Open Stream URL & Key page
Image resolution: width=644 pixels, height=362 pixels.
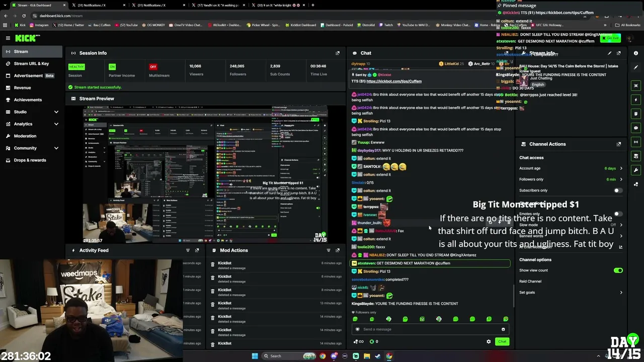pyautogui.click(x=31, y=63)
